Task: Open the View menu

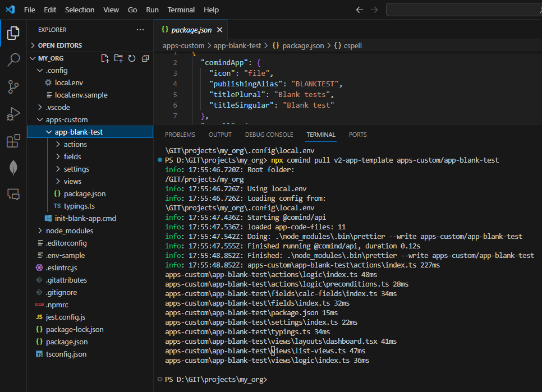Action: 111,10
